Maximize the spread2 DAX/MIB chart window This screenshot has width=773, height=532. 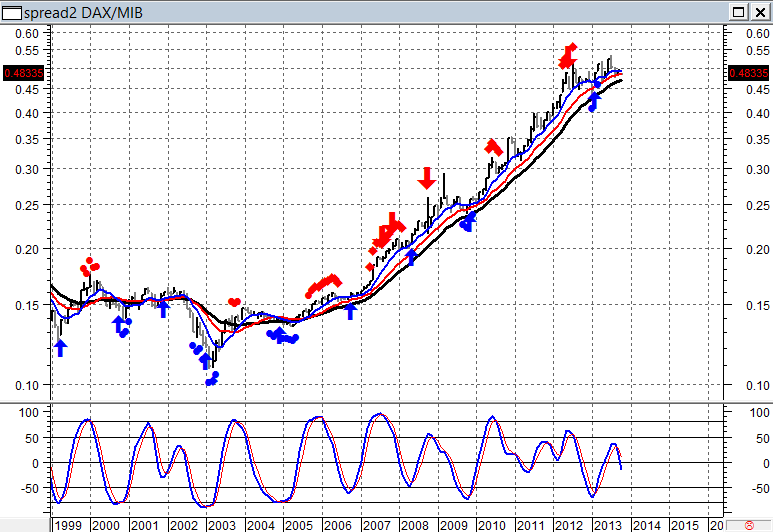pyautogui.click(x=738, y=12)
